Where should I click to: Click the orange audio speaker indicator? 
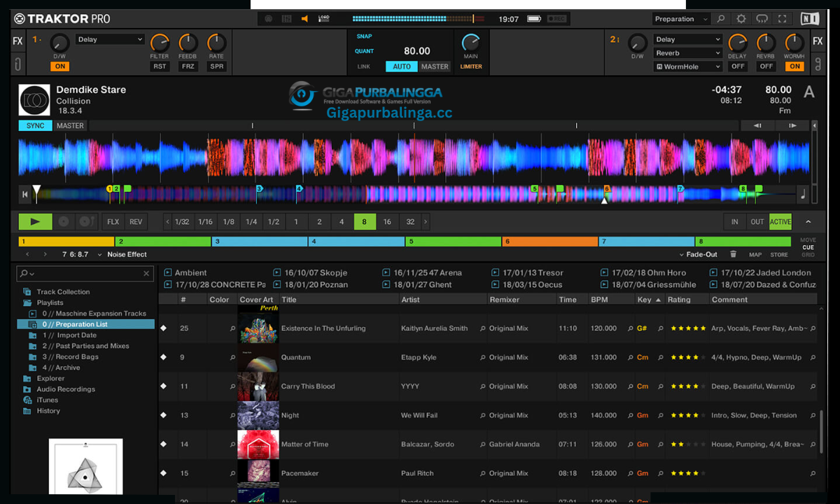coord(304,19)
